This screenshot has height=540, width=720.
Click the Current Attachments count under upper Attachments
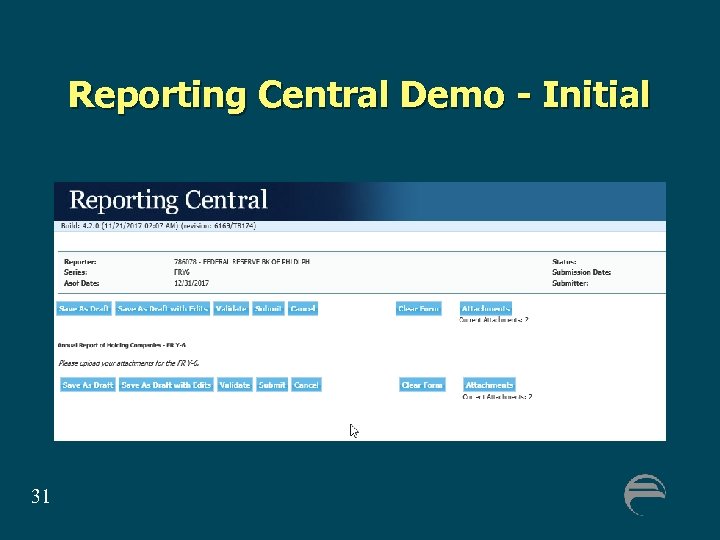[494, 320]
